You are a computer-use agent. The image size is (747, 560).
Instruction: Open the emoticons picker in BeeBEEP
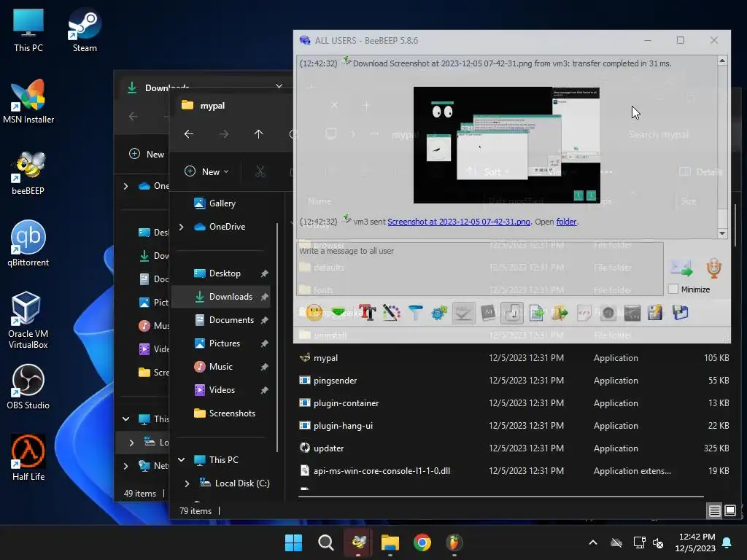314,313
